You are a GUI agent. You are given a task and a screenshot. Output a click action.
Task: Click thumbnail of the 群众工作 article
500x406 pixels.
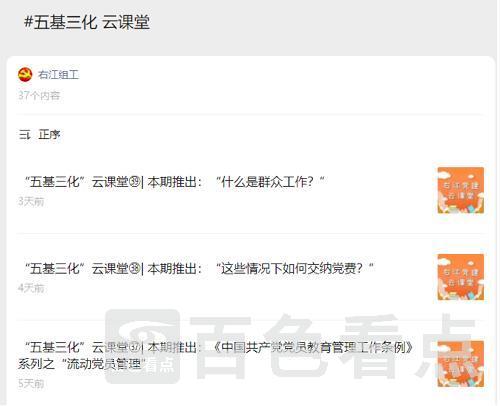click(461, 190)
